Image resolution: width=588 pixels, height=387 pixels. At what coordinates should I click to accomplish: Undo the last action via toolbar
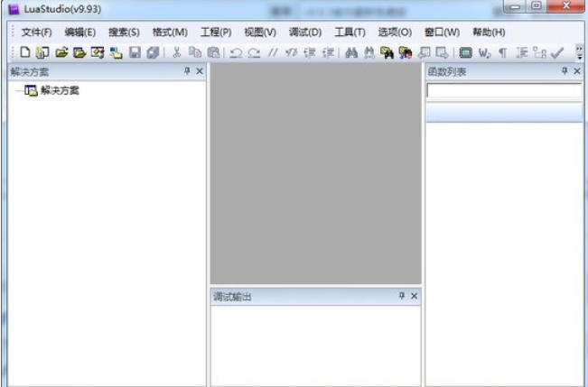(x=236, y=52)
